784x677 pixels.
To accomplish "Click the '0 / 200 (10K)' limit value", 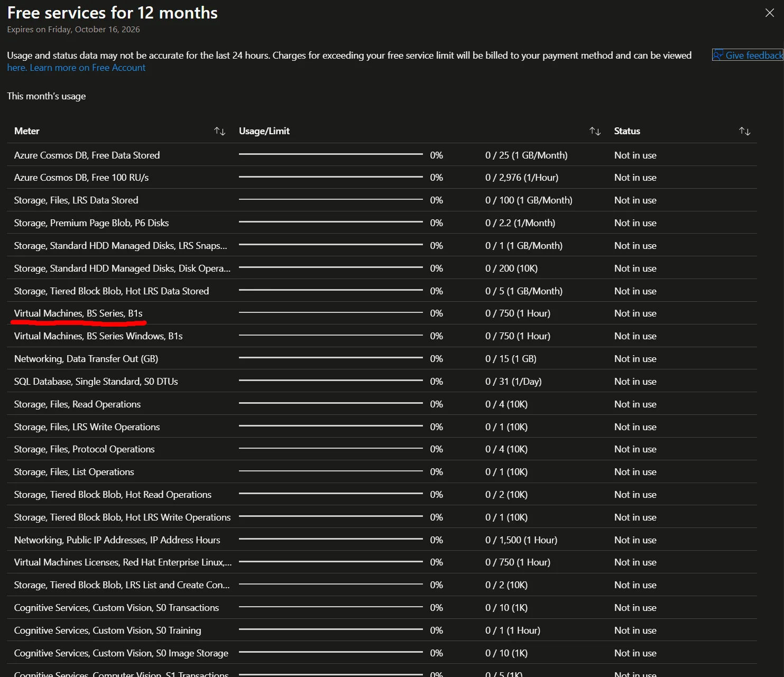I will pyautogui.click(x=511, y=268).
